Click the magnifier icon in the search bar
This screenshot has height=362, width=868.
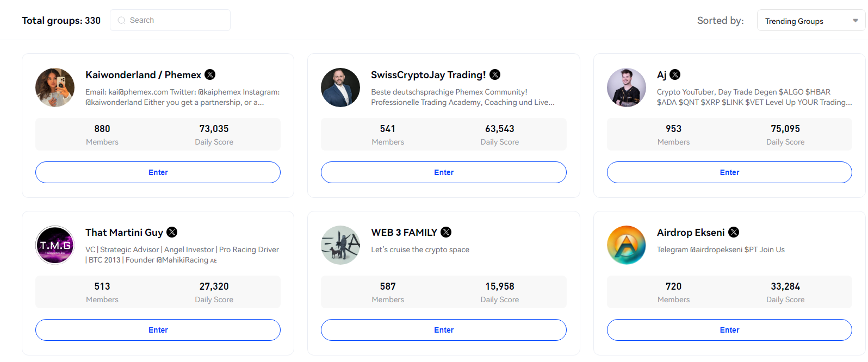[121, 20]
